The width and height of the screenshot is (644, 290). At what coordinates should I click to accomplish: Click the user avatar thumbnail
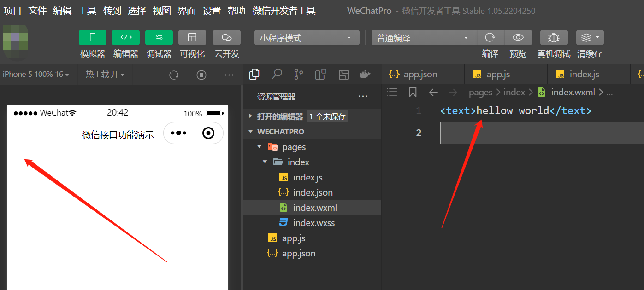[15, 43]
